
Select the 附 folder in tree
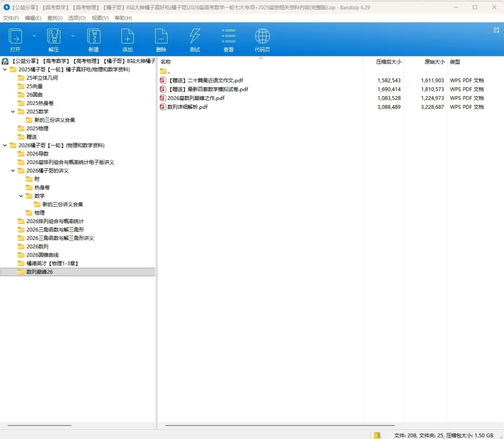33,179
